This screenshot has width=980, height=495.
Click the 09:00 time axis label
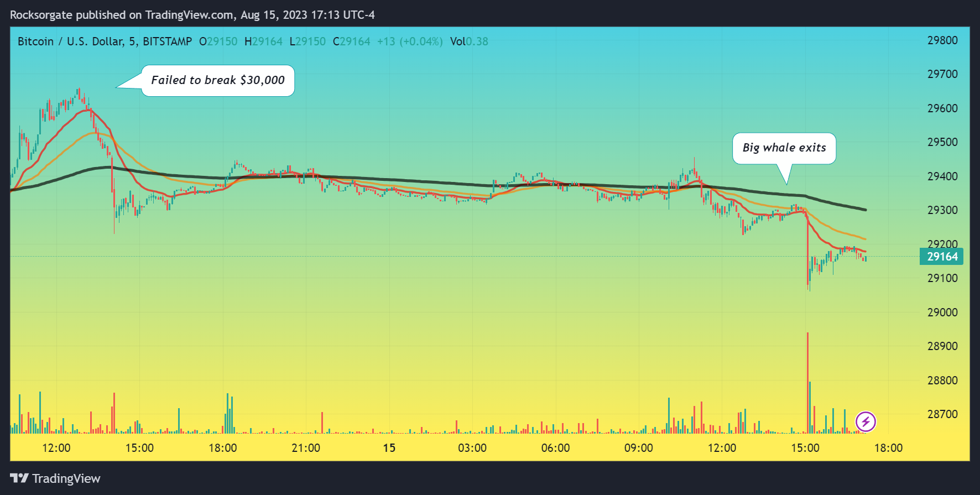(x=639, y=448)
